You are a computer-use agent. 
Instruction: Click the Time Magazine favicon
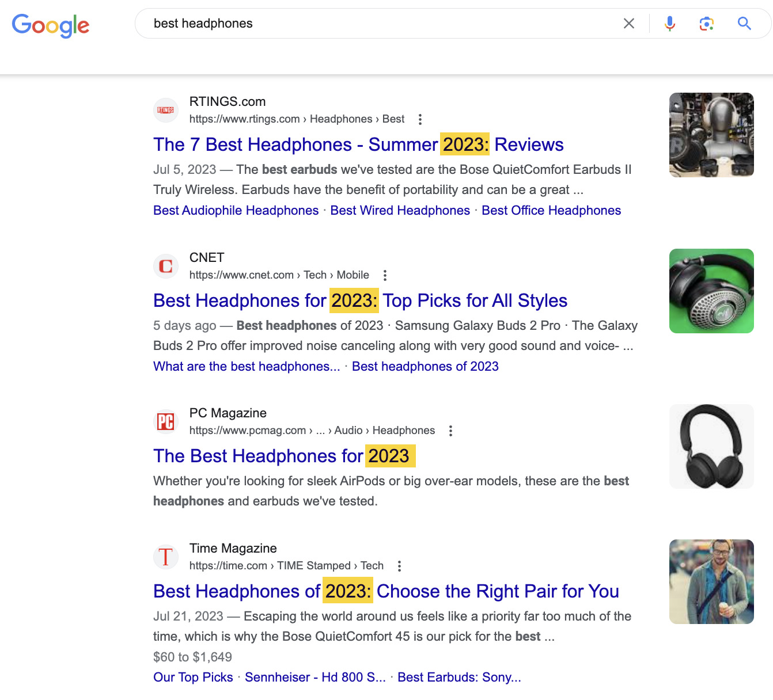[166, 557]
